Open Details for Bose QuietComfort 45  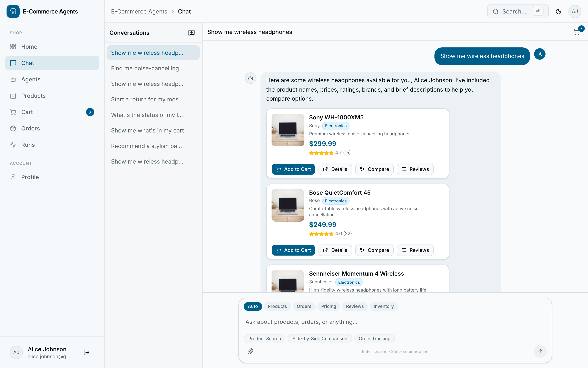(335, 250)
